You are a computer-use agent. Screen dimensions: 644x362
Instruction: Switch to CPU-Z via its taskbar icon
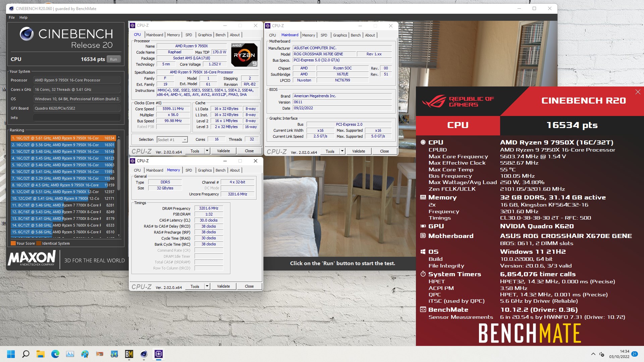(x=159, y=354)
